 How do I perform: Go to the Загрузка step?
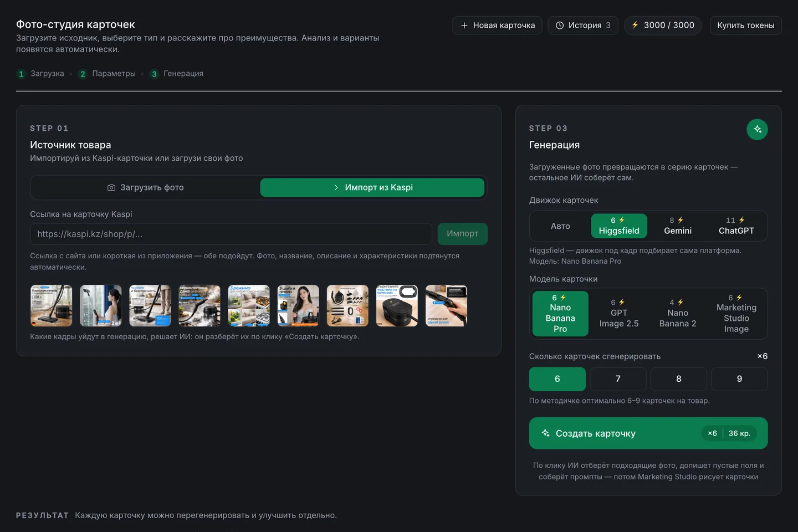(x=41, y=74)
